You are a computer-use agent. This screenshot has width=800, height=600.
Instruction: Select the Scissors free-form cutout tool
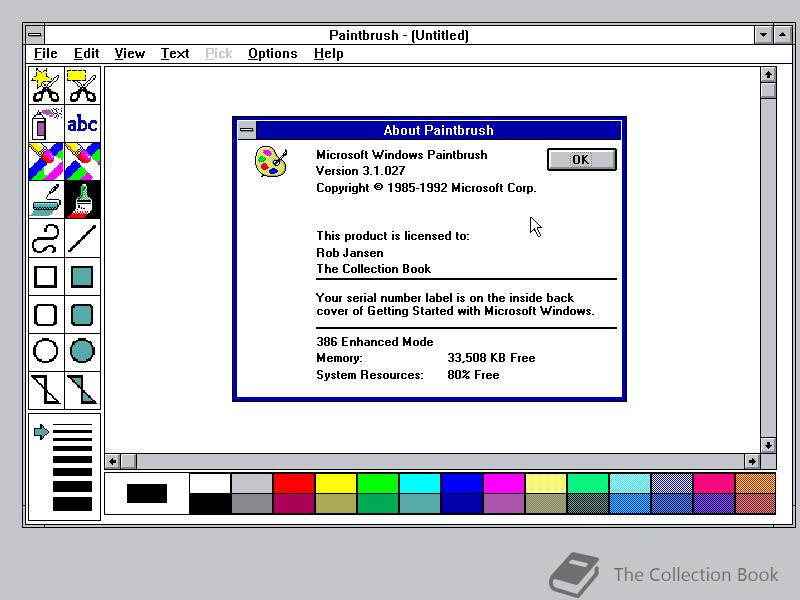pyautogui.click(x=46, y=86)
